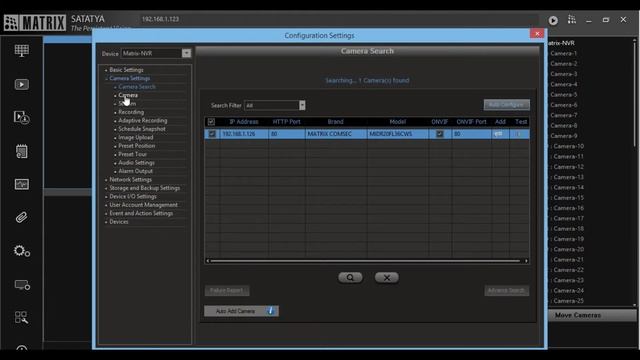Click the 192.168.1.123 address field
This screenshot has height=360, width=640.
coord(160,19)
